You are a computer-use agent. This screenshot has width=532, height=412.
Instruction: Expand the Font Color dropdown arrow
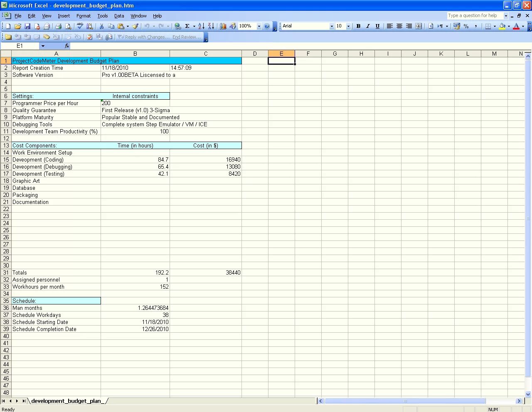tap(523, 26)
